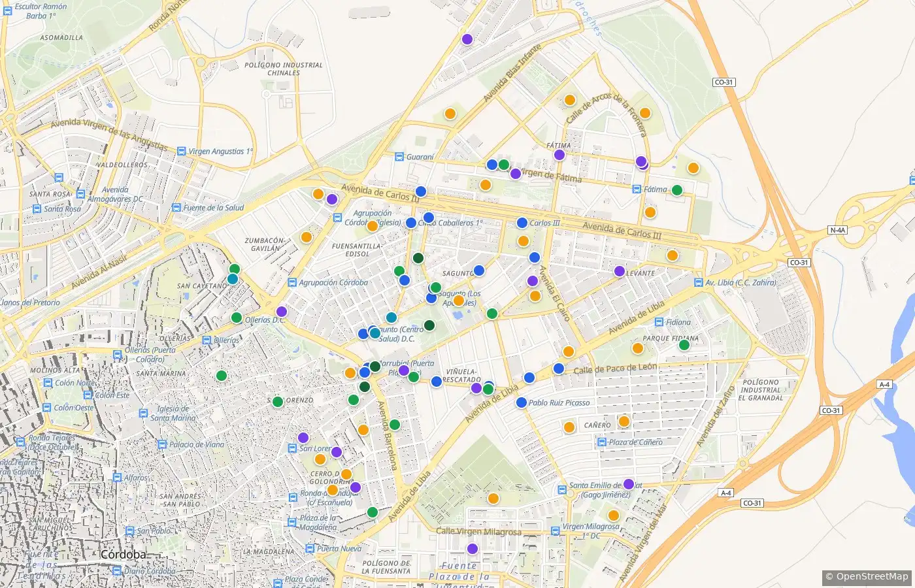Click the N-4A road shield
The image size is (915, 588).
tap(837, 230)
